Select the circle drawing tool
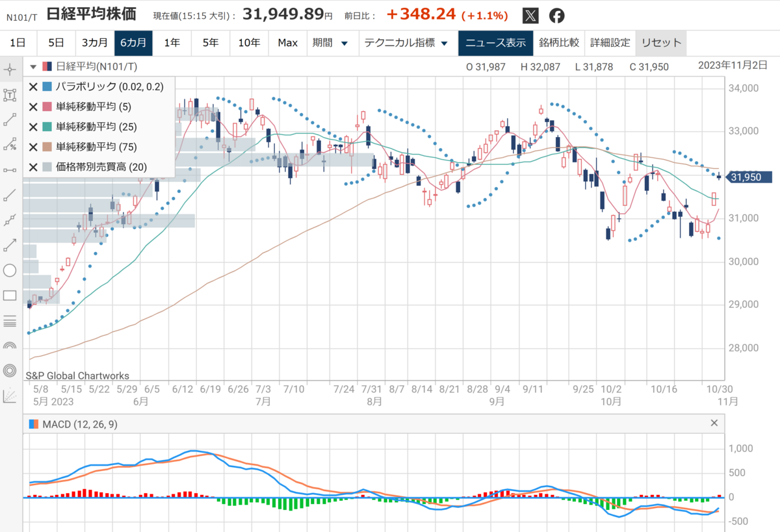Image resolution: width=780 pixels, height=532 pixels. pyautogui.click(x=10, y=270)
